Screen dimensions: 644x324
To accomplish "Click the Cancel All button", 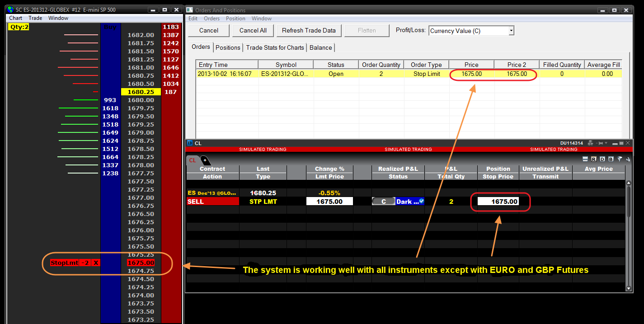I will pyautogui.click(x=253, y=31).
